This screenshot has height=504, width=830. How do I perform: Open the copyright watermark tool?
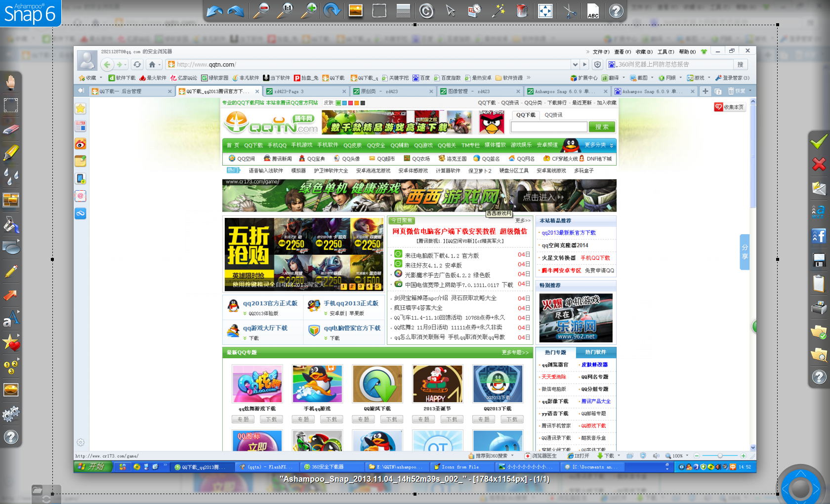click(426, 10)
